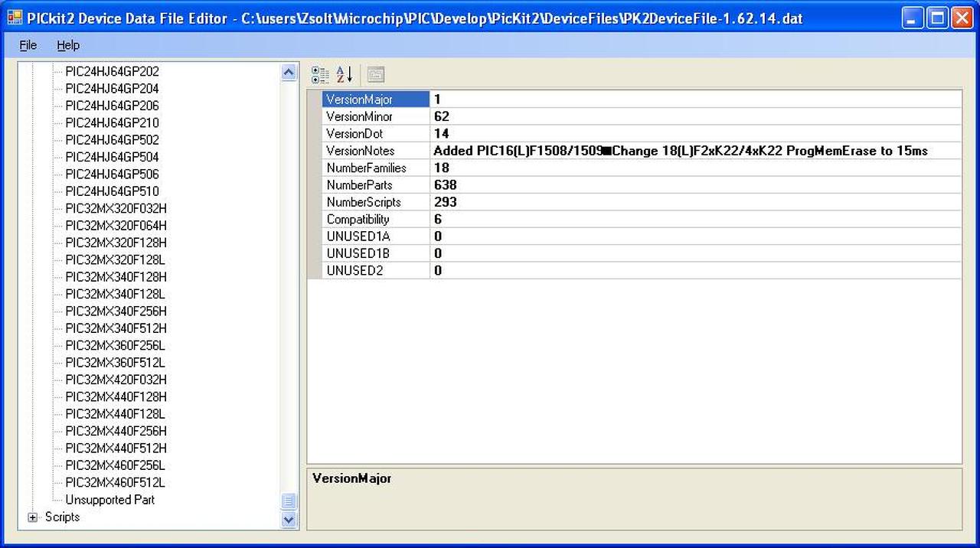
Task: Select the UNUSED1B property name
Action: pyautogui.click(x=376, y=253)
